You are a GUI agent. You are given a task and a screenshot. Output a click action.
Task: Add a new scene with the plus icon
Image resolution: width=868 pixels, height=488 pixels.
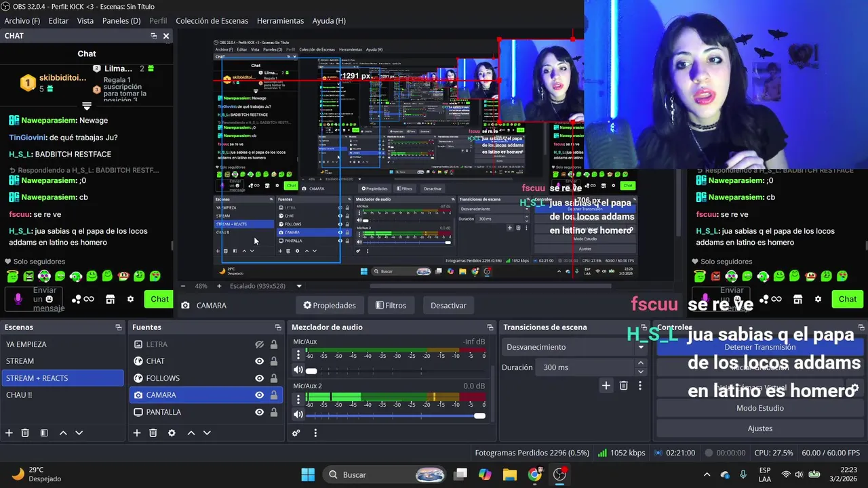click(9, 433)
